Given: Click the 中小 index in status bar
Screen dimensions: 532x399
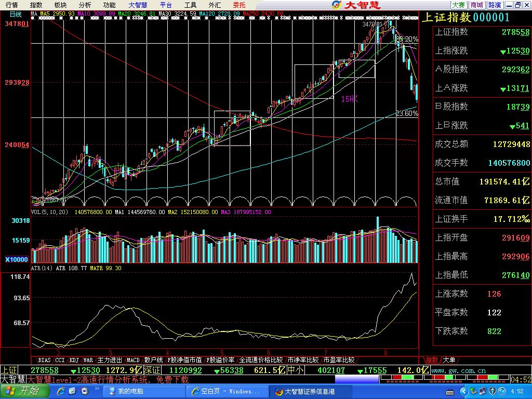Looking at the screenshot, I should [x=296, y=370].
